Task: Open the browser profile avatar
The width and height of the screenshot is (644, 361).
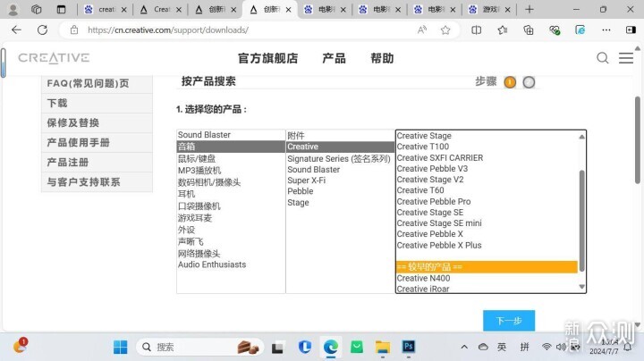Action: pyautogui.click(x=13, y=9)
